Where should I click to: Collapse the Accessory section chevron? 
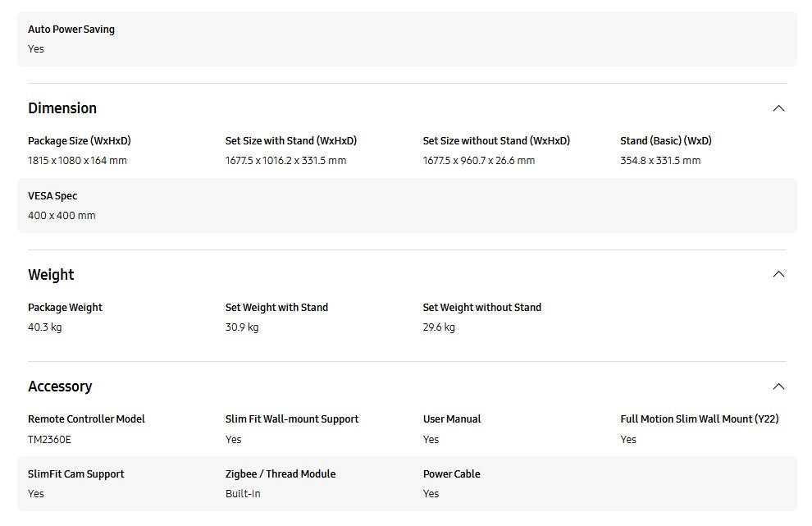778,386
